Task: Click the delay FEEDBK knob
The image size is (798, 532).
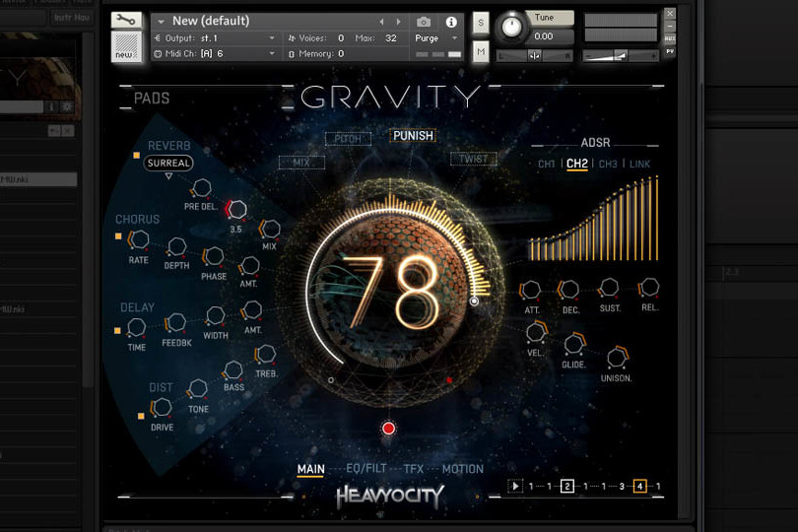Action: pos(176,322)
